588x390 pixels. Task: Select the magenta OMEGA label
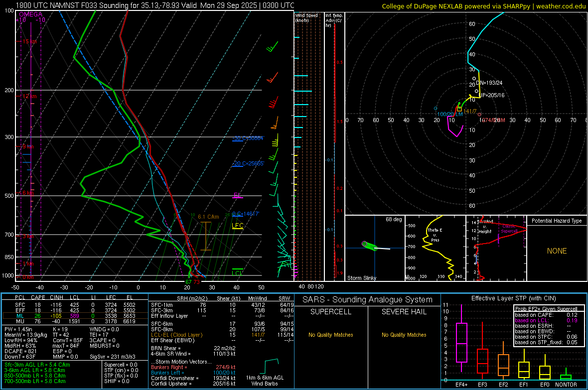pos(30,14)
